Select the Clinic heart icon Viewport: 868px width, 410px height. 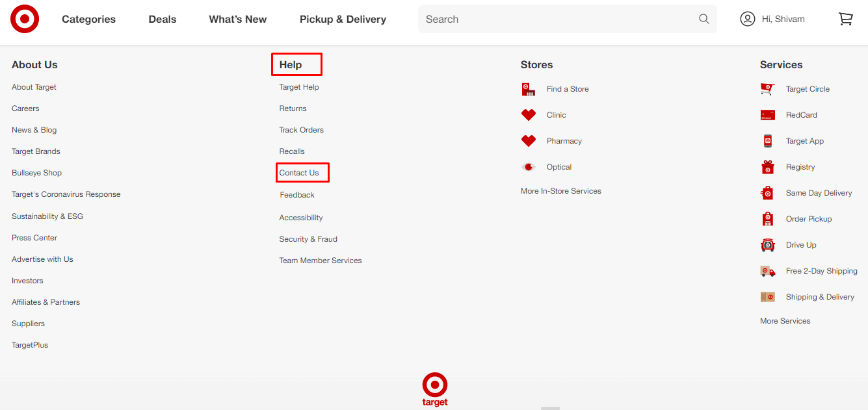click(x=529, y=115)
